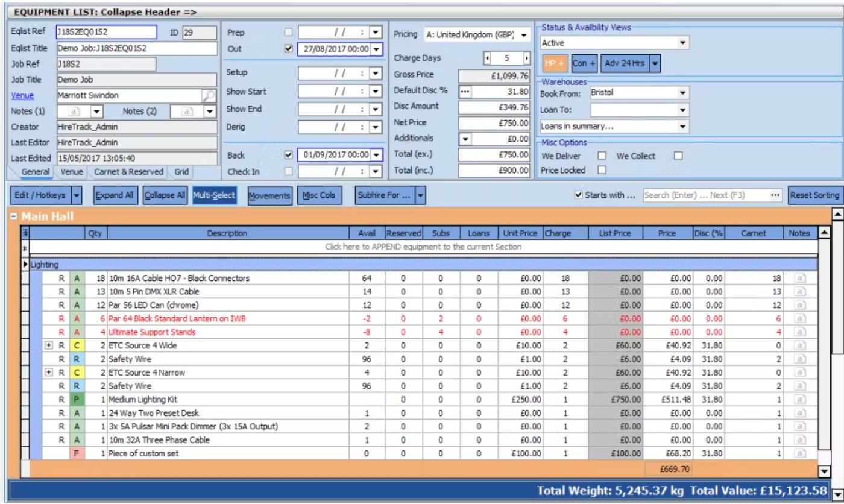Click the Venue search magnifier icon
Image resolution: width=844 pixels, height=504 pixels.
point(209,95)
